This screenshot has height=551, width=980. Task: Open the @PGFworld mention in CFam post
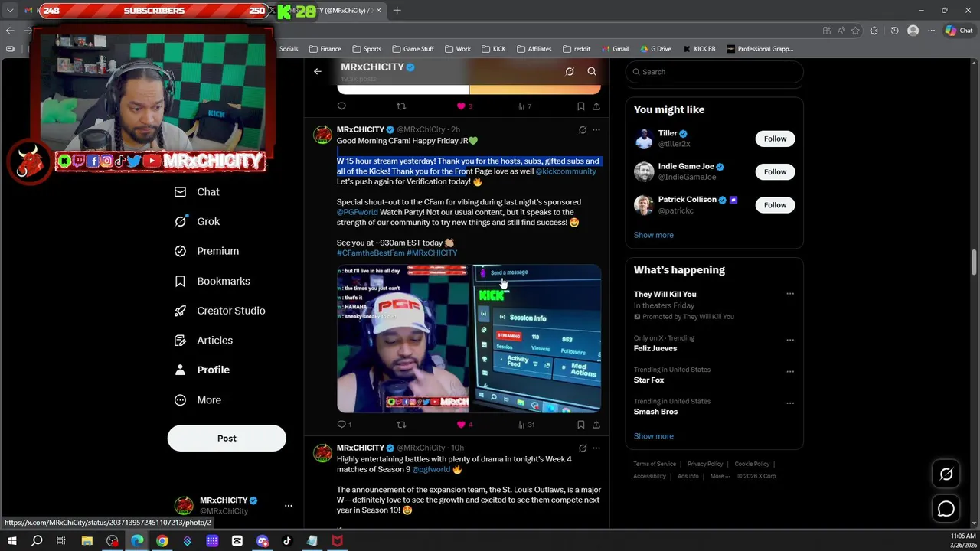click(x=358, y=212)
